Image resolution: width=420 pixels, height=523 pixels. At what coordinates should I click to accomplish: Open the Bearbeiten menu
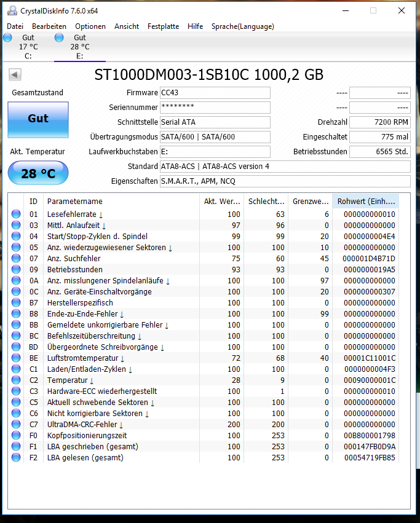[x=49, y=26]
